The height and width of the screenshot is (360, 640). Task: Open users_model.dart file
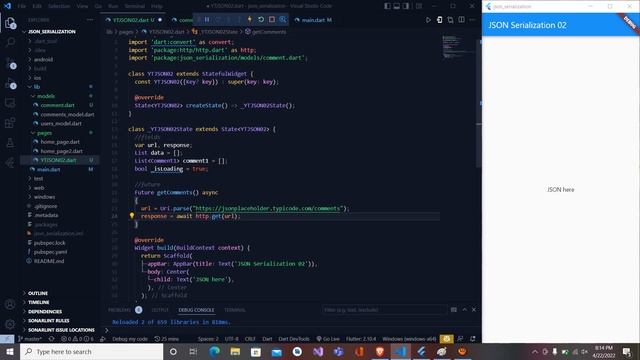(61, 123)
